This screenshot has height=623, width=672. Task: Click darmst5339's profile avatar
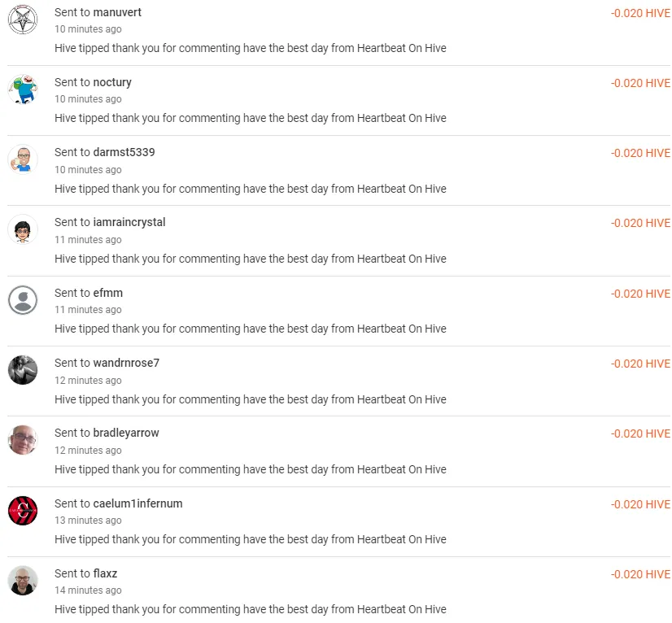(23, 159)
